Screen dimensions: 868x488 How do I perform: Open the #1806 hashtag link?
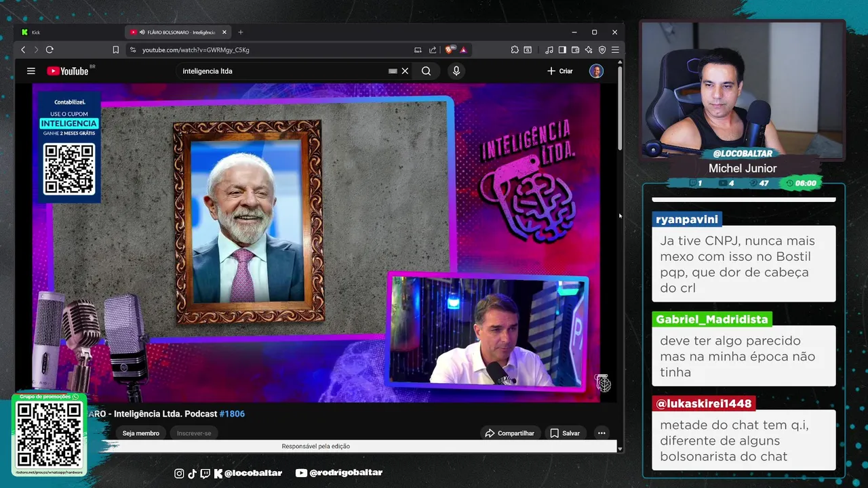coord(232,413)
